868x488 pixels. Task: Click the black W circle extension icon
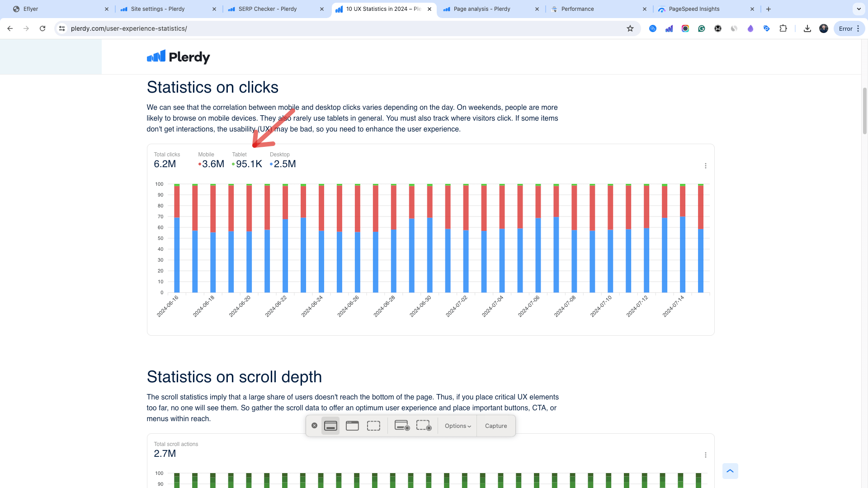pyautogui.click(x=718, y=28)
